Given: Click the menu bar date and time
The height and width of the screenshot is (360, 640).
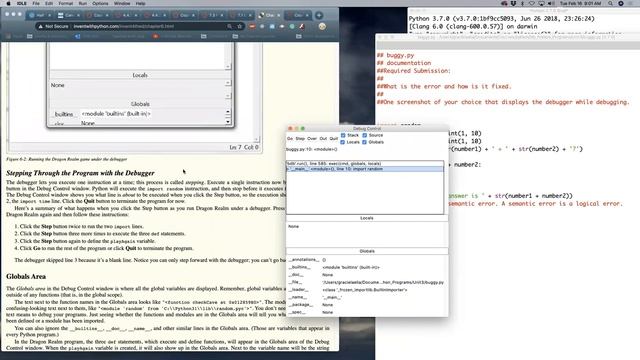Looking at the screenshot, I should click(x=580, y=3).
